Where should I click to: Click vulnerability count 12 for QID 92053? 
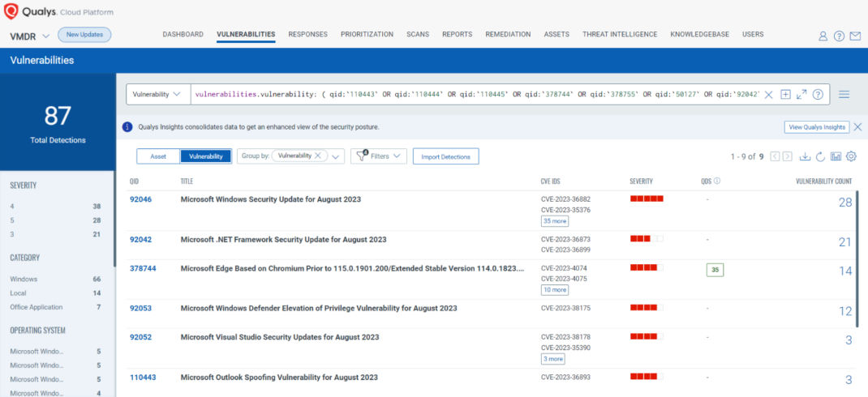click(845, 311)
